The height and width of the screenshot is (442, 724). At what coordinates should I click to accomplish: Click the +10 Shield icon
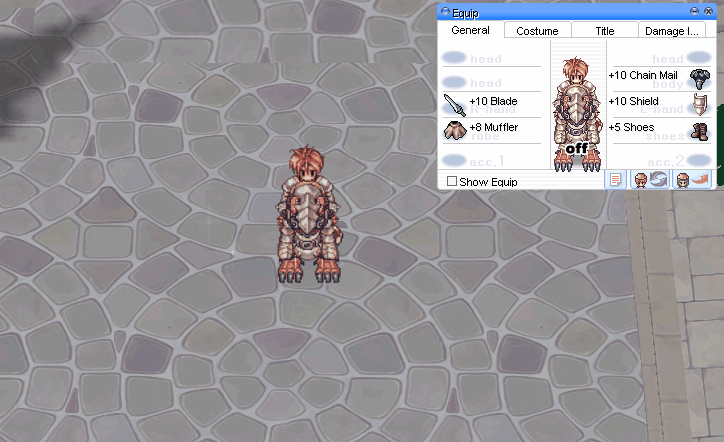click(x=700, y=104)
